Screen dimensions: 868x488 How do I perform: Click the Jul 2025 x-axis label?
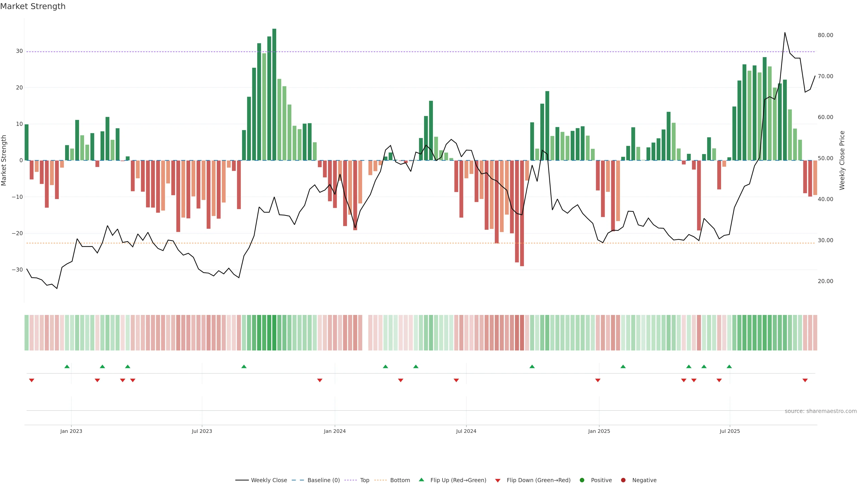729,431
